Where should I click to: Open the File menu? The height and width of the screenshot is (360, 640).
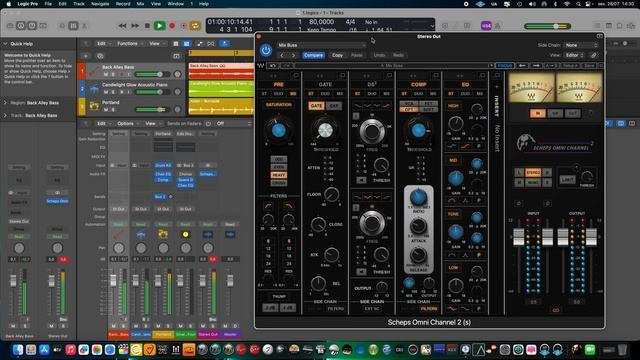(x=48, y=4)
